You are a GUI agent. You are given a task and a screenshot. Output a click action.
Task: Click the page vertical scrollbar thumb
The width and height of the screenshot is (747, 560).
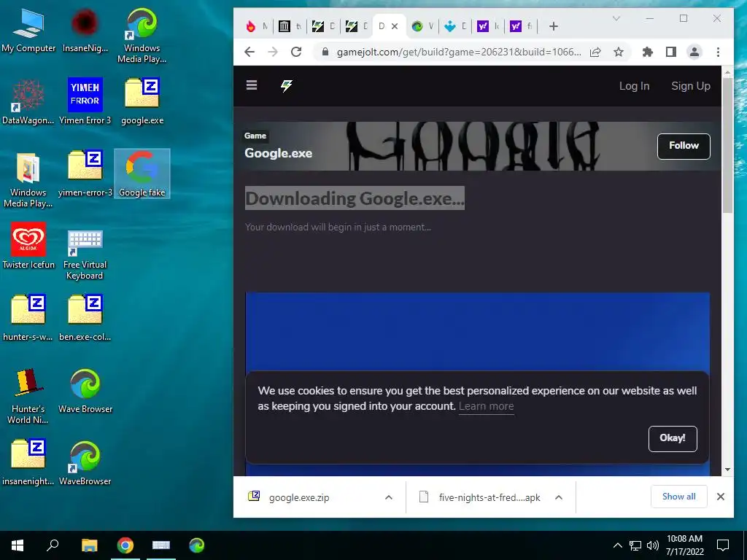tap(727, 145)
